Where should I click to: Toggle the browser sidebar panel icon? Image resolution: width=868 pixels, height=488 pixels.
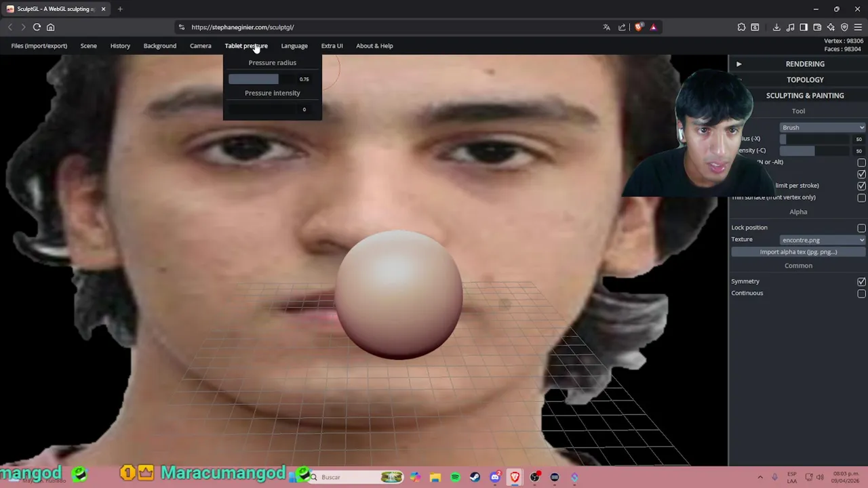(804, 27)
